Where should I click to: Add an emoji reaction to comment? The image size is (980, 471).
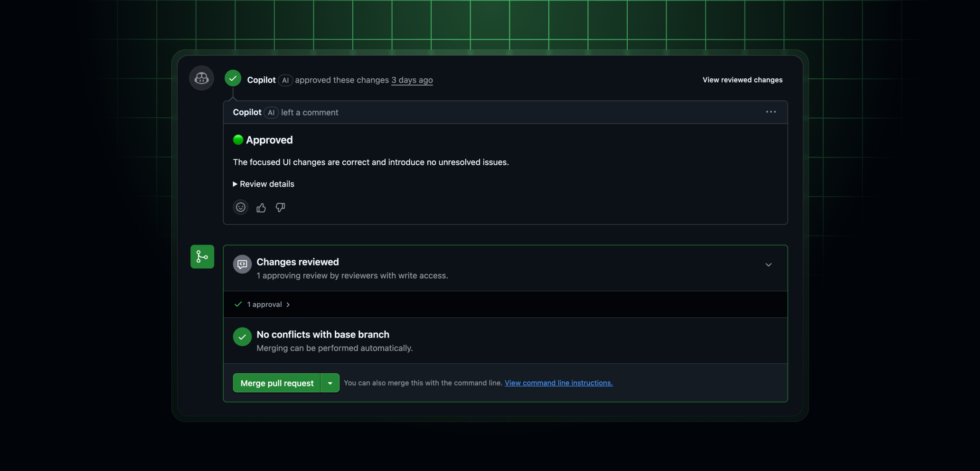point(241,207)
